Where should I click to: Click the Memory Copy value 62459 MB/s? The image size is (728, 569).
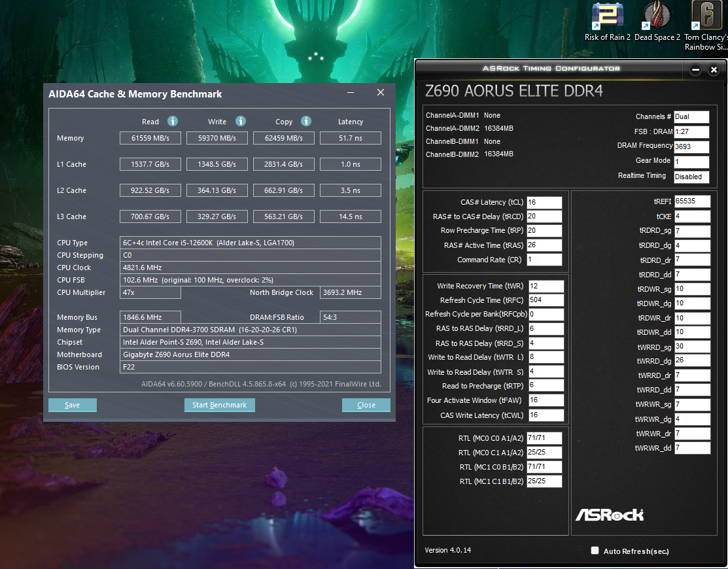[x=284, y=138]
